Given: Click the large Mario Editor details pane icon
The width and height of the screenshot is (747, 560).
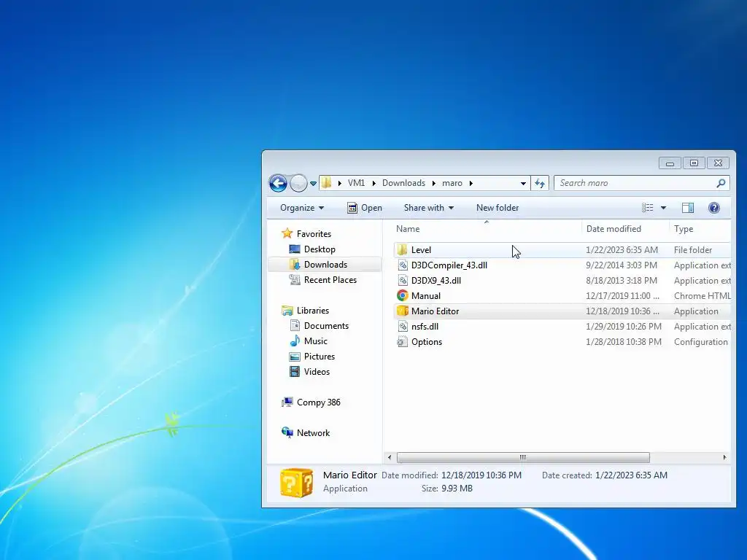Looking at the screenshot, I should coord(296,483).
